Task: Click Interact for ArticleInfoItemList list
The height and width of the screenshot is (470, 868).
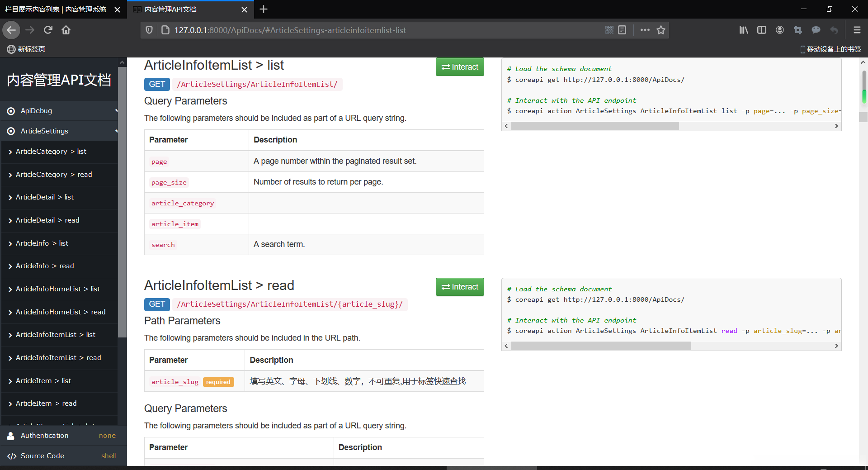Action: pyautogui.click(x=460, y=67)
